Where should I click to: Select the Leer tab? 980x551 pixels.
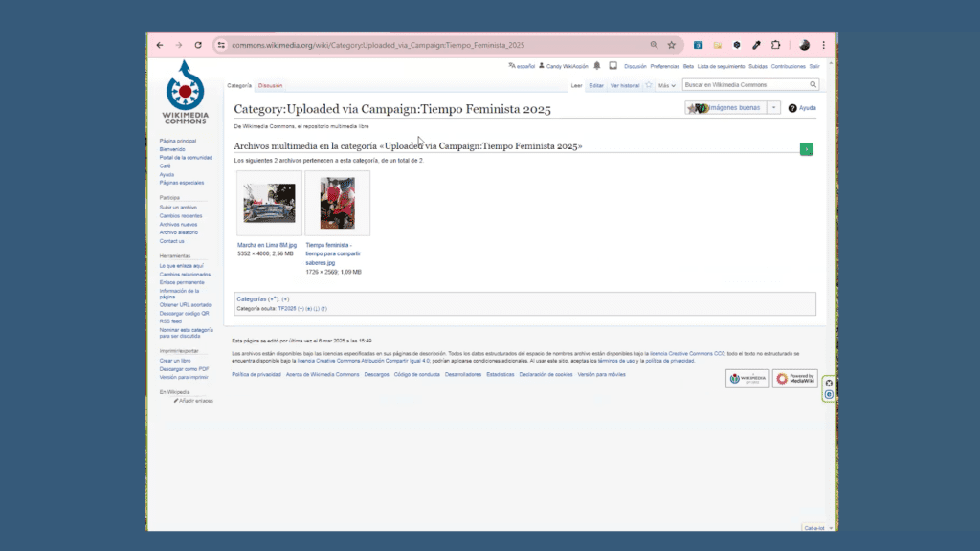point(576,85)
